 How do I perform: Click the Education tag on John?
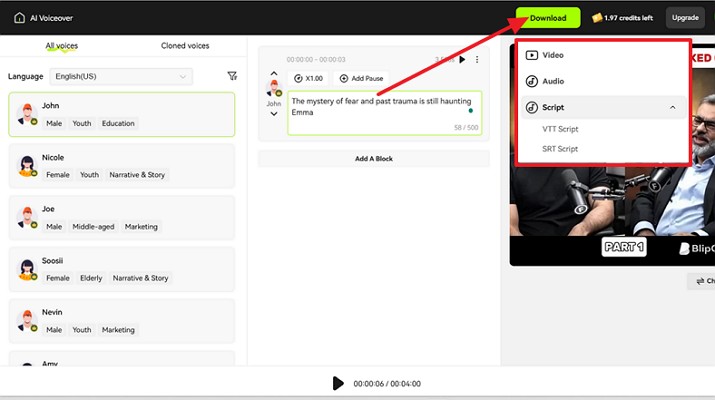[118, 123]
